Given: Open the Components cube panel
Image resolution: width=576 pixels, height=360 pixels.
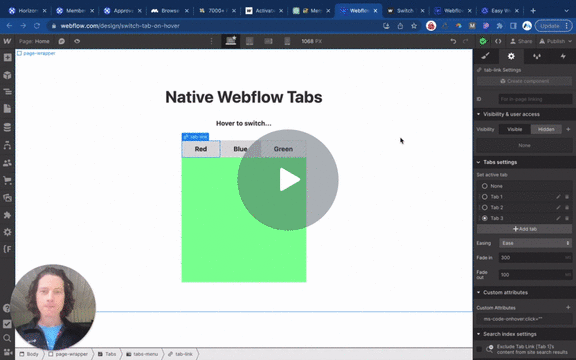Looking at the screenshot, I should (7, 75).
